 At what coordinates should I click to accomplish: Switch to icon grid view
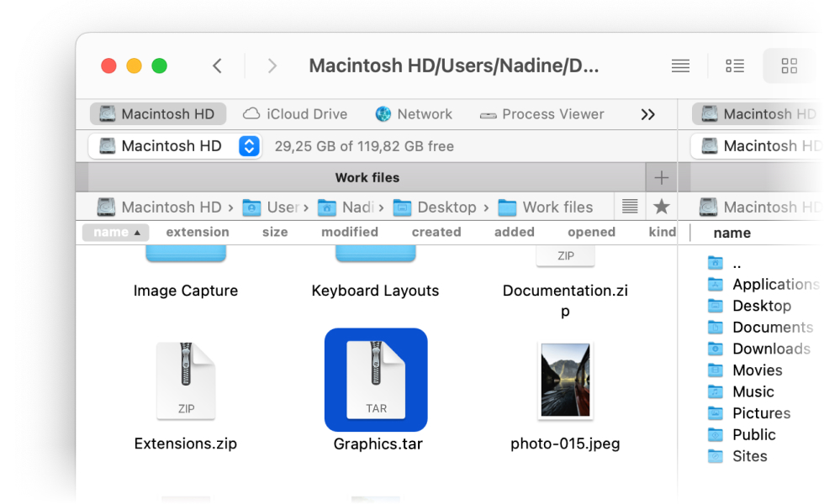(789, 66)
